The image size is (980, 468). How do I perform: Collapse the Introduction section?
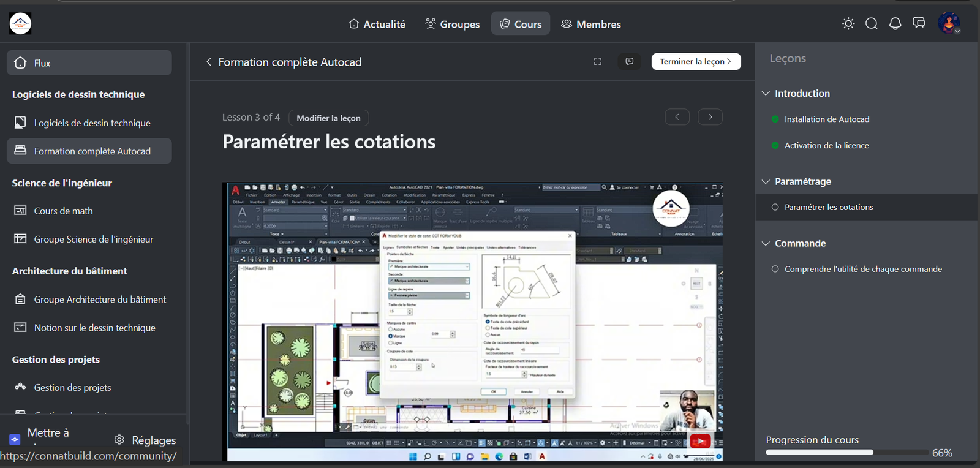point(766,94)
